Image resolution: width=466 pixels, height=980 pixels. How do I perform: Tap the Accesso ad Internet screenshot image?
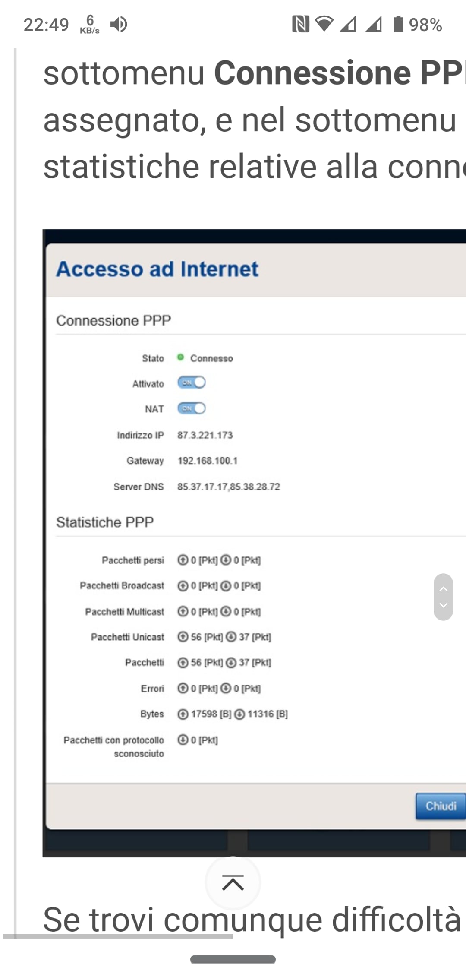tap(254, 543)
